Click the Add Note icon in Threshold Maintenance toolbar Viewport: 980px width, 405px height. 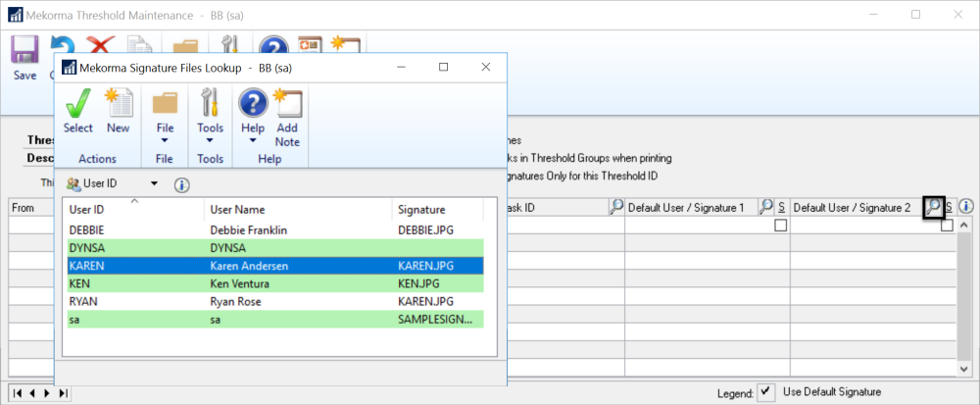346,44
